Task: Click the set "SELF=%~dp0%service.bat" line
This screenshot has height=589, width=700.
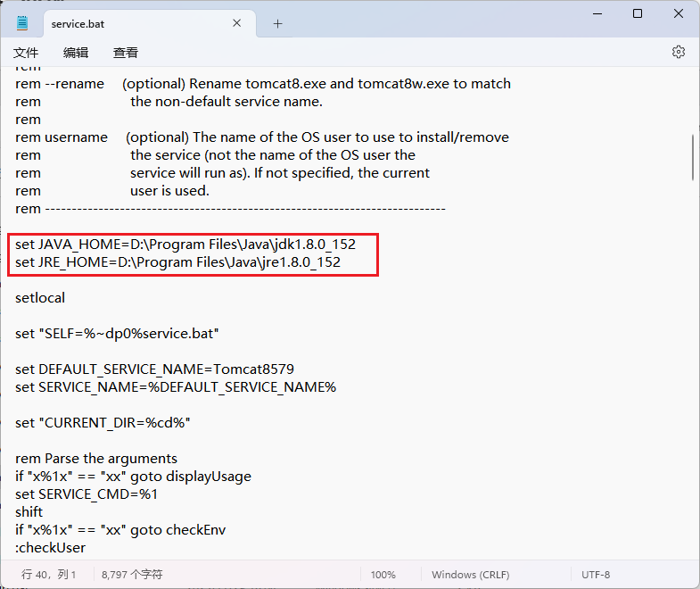Action: (x=117, y=334)
